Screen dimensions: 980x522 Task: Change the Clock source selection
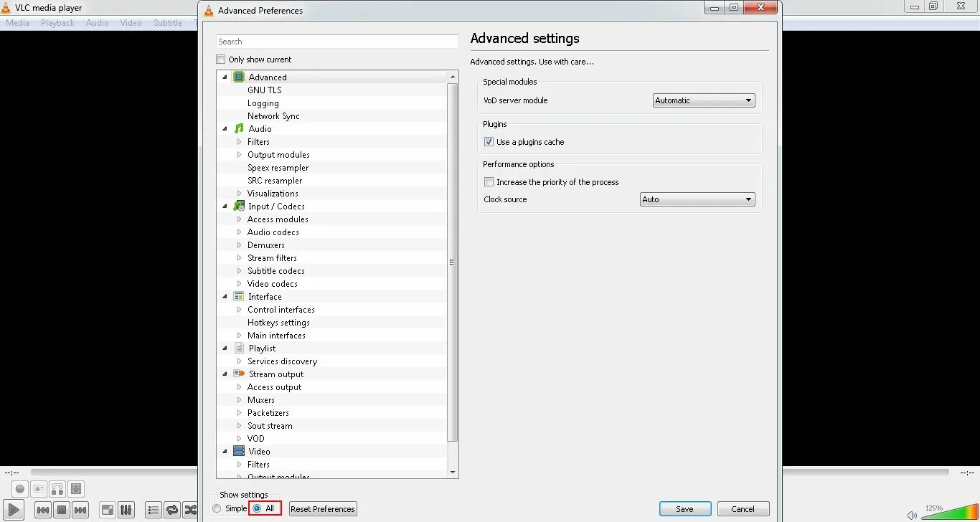pyautogui.click(x=697, y=199)
